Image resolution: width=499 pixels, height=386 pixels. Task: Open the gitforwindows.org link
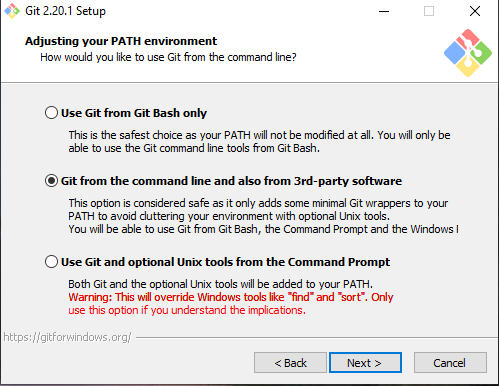click(x=67, y=337)
